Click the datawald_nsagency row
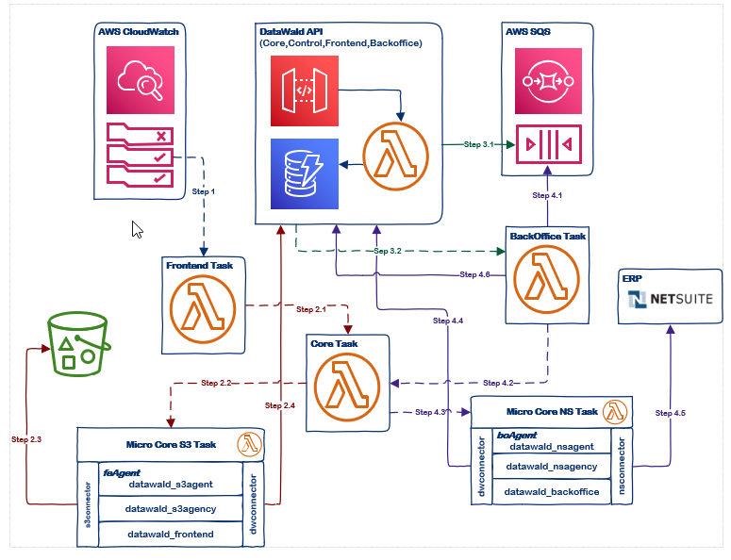Viewport: 731px width, 560px height. pyautogui.click(x=552, y=467)
